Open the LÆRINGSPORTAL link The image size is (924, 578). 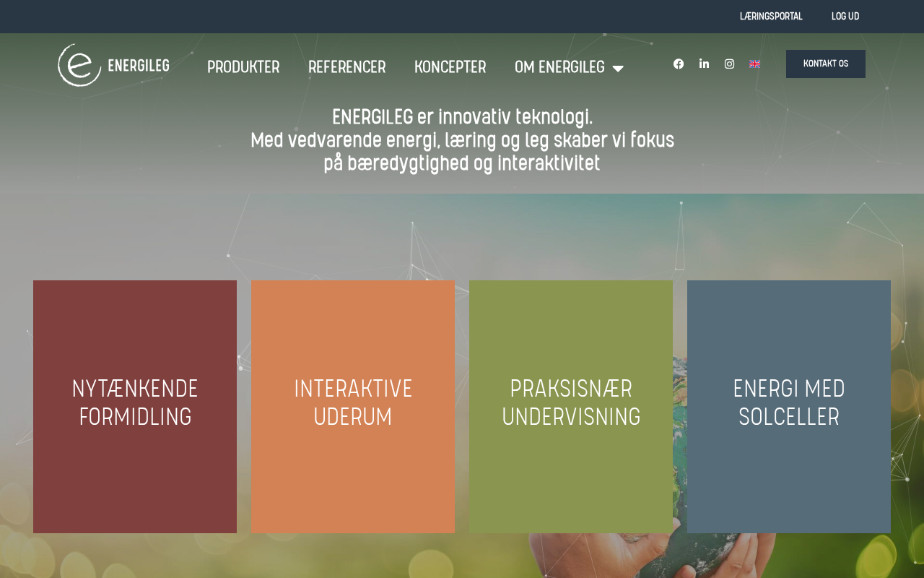(x=771, y=16)
